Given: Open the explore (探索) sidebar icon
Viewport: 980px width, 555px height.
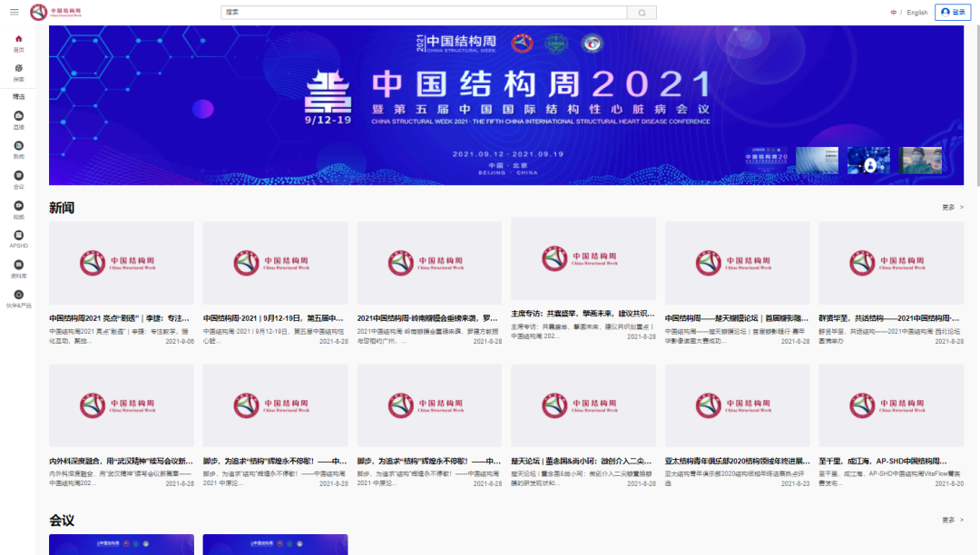Looking at the screenshot, I should pos(18,69).
